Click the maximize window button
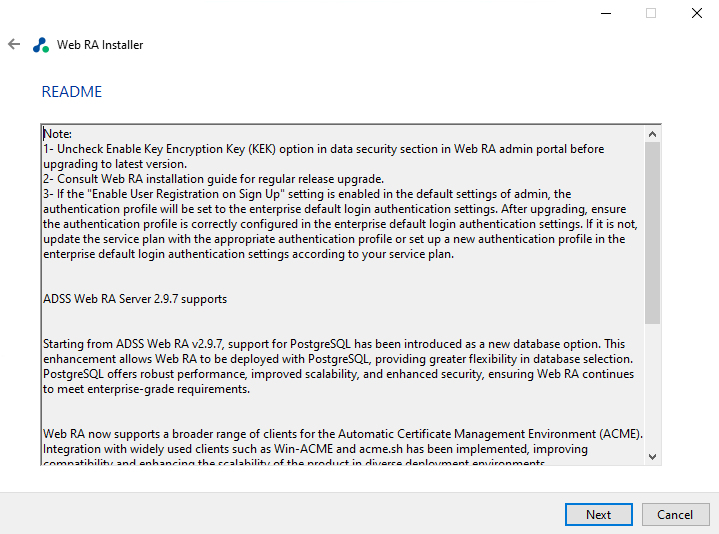 tap(651, 13)
